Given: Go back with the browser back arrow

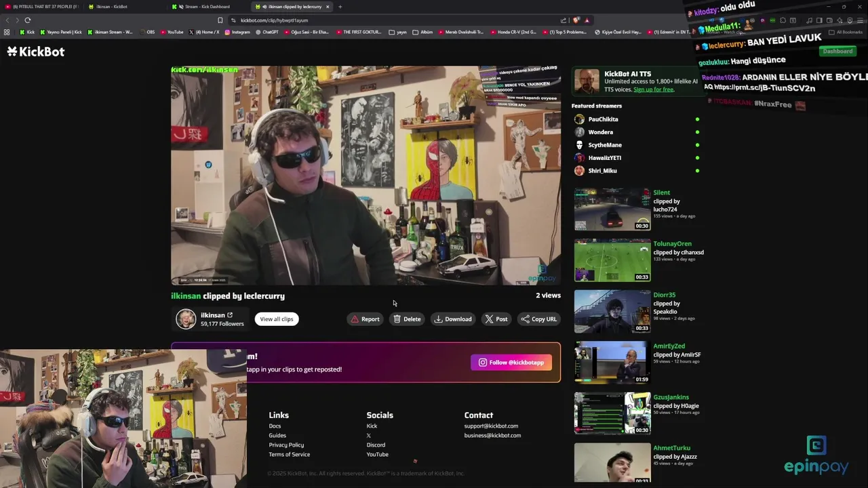Looking at the screenshot, I should [x=7, y=20].
